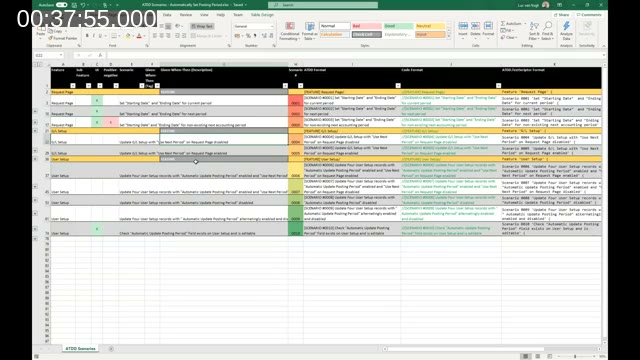Expand the outline group at row 10
The height and width of the screenshot is (360, 640).
tap(36, 111)
